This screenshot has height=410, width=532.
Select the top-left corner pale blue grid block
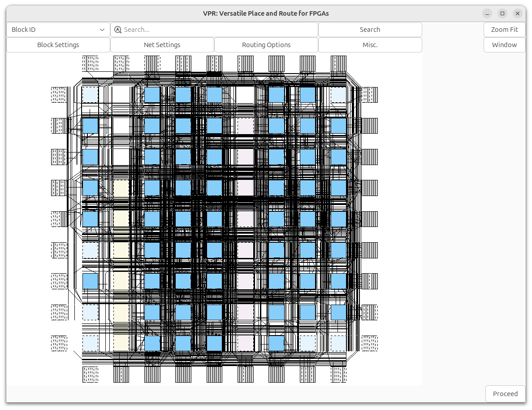click(90, 95)
